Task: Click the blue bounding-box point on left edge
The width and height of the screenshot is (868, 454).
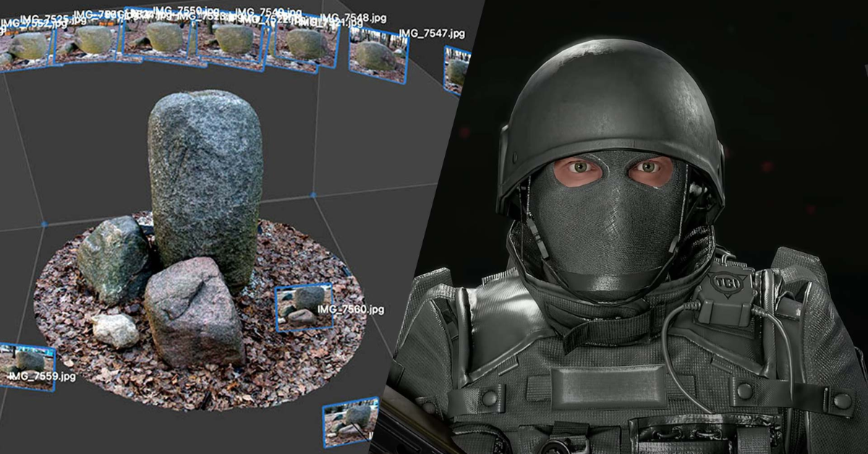Action: (44, 223)
